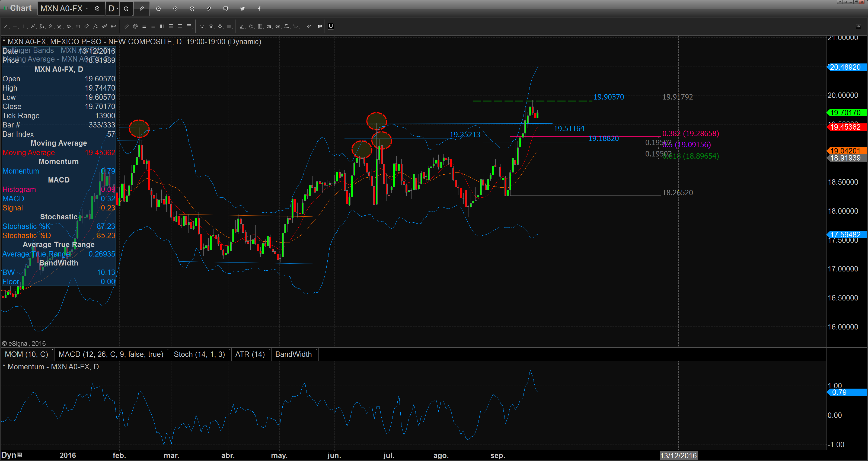This screenshot has height=461, width=868.
Task: Select the vertical line drawing tool
Action: point(24,26)
